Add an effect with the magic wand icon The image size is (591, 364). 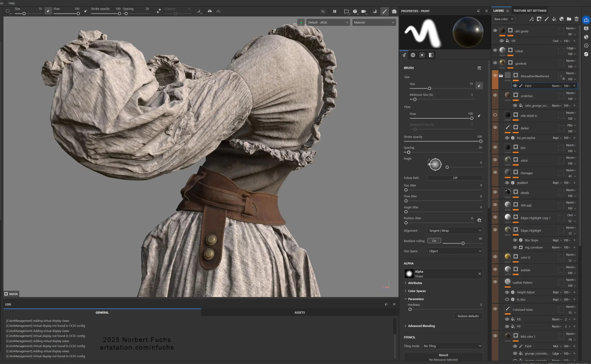[x=532, y=19]
